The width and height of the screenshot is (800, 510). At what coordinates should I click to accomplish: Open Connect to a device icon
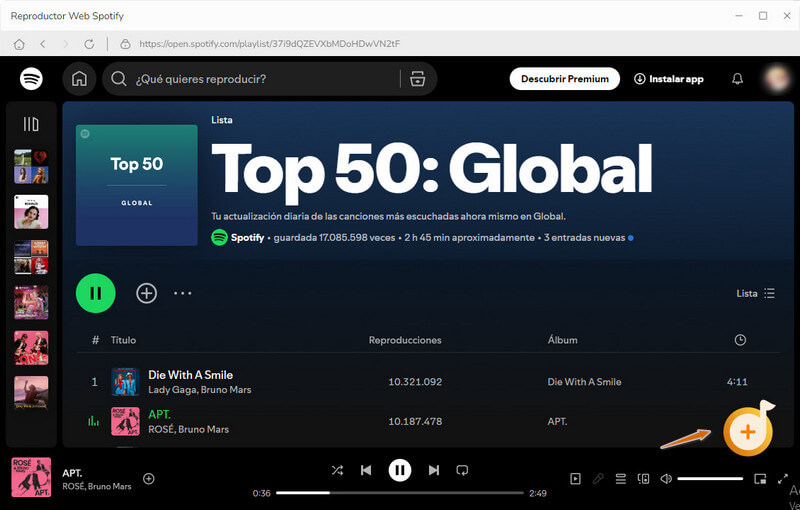tap(643, 479)
